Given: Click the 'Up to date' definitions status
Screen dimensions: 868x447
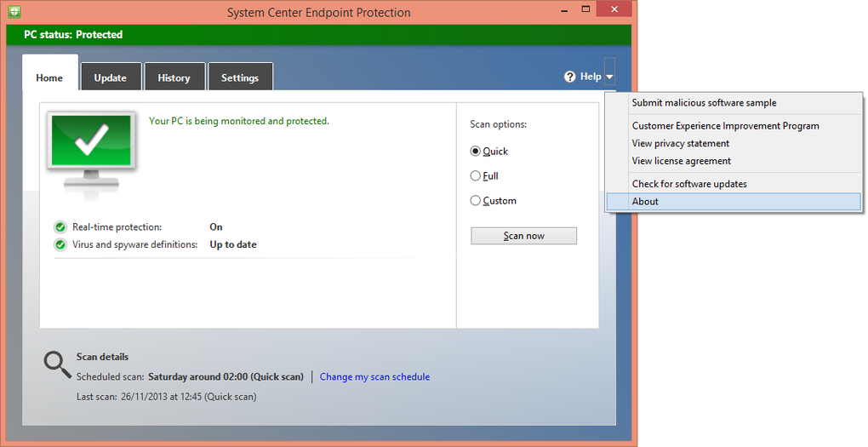Looking at the screenshot, I should [233, 245].
